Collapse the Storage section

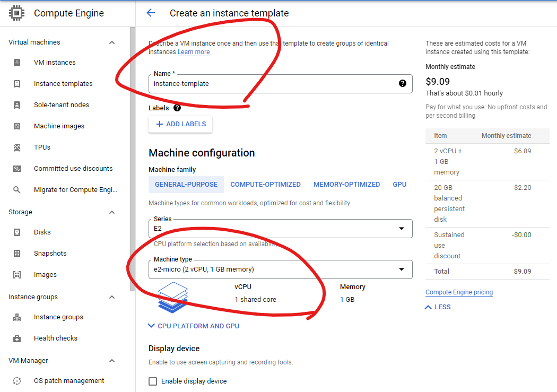click(x=112, y=212)
